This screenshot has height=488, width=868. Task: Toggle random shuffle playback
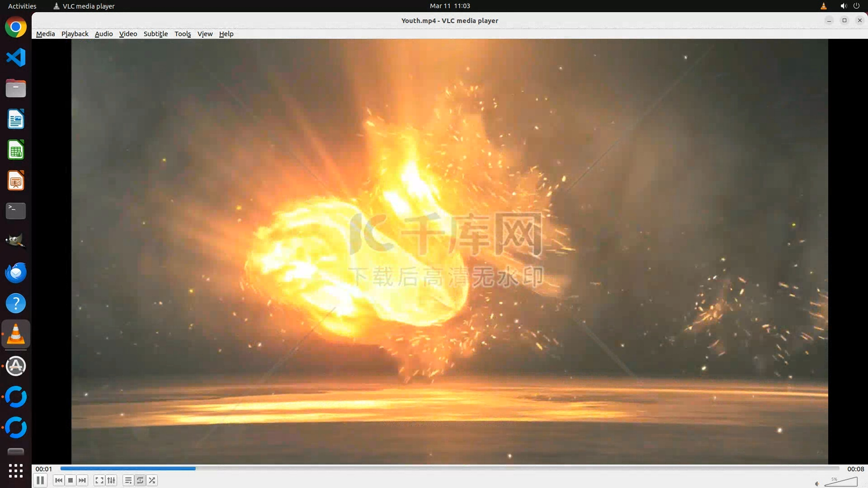coord(152,480)
